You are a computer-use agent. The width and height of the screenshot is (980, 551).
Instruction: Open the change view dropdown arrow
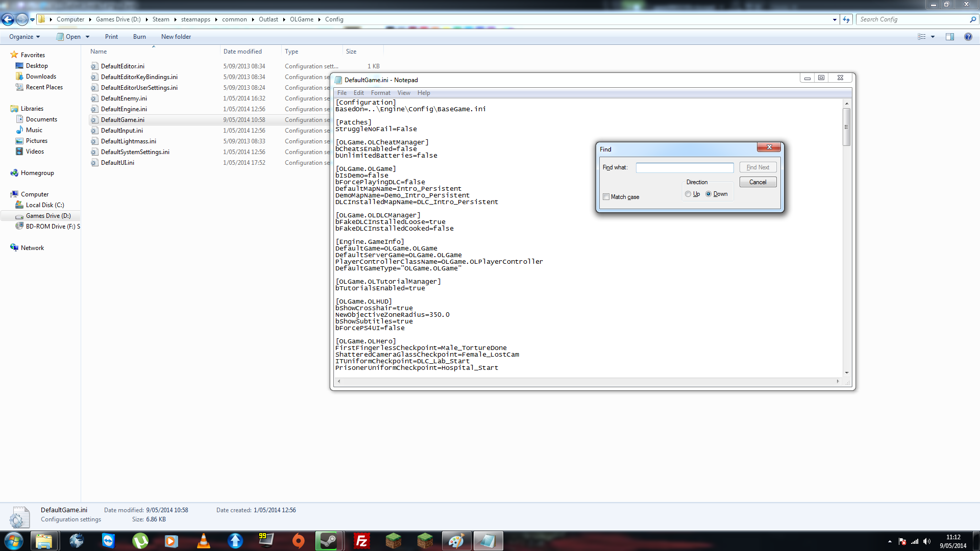click(x=933, y=37)
